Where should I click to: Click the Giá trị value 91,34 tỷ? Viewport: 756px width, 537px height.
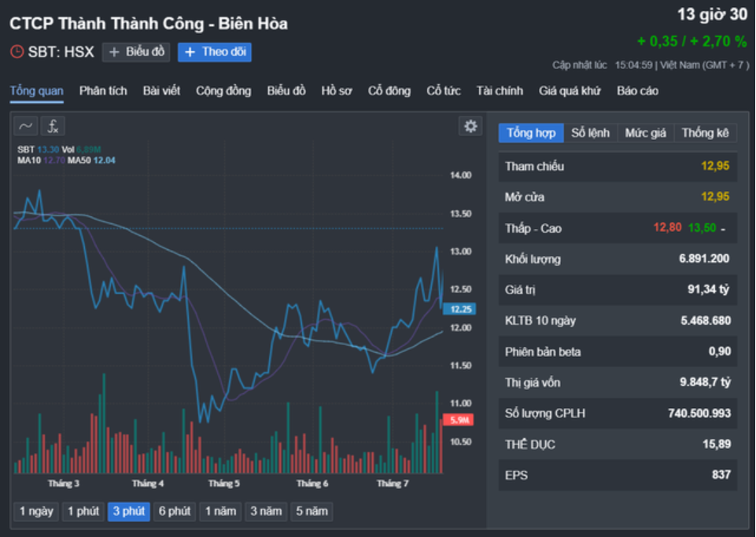click(708, 289)
